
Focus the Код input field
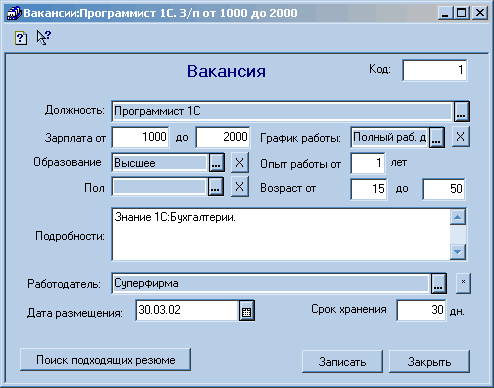pos(435,70)
